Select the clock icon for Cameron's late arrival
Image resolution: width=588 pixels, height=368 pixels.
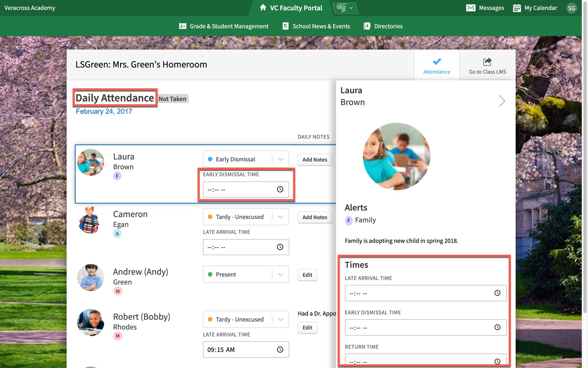point(280,247)
